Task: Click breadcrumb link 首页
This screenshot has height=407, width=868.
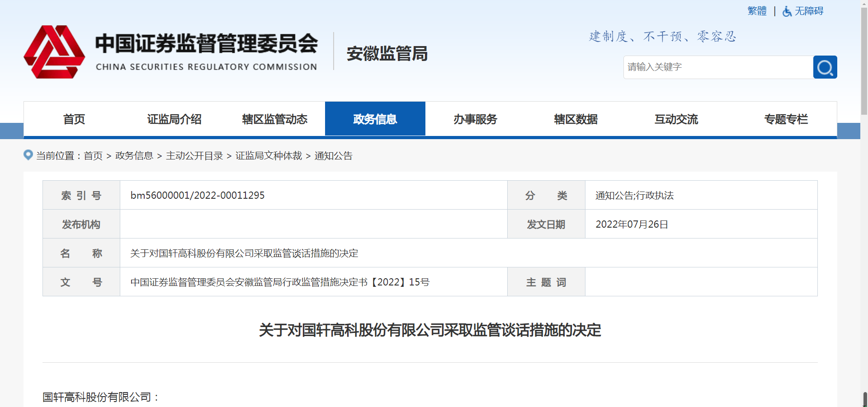Action: click(x=93, y=156)
